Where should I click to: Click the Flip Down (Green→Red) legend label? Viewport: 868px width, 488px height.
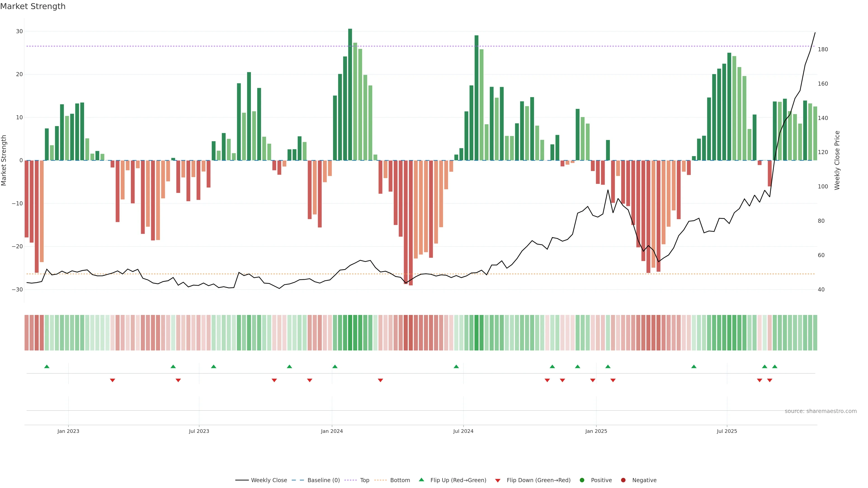coord(538,480)
